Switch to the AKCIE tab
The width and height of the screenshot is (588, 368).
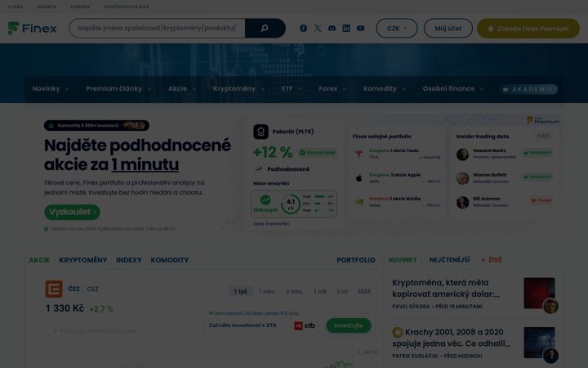point(39,260)
